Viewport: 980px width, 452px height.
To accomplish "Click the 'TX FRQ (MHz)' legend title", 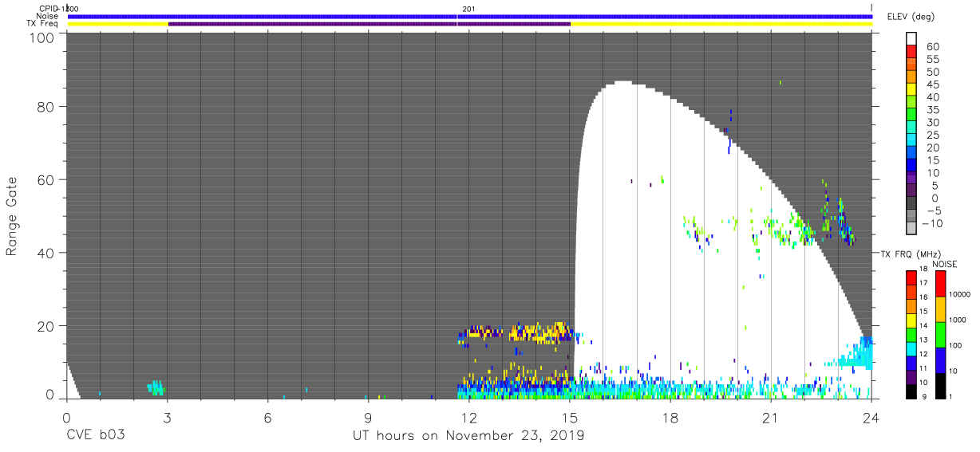I will pyautogui.click(x=912, y=254).
